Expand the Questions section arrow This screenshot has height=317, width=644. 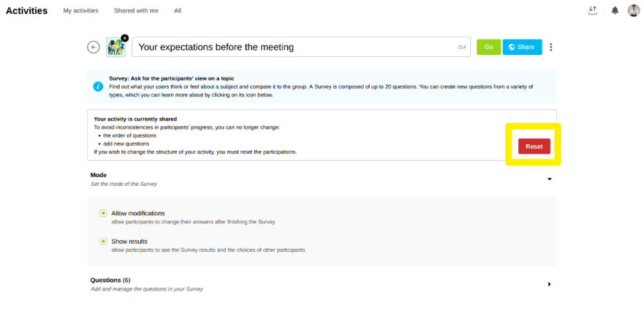coord(549,284)
